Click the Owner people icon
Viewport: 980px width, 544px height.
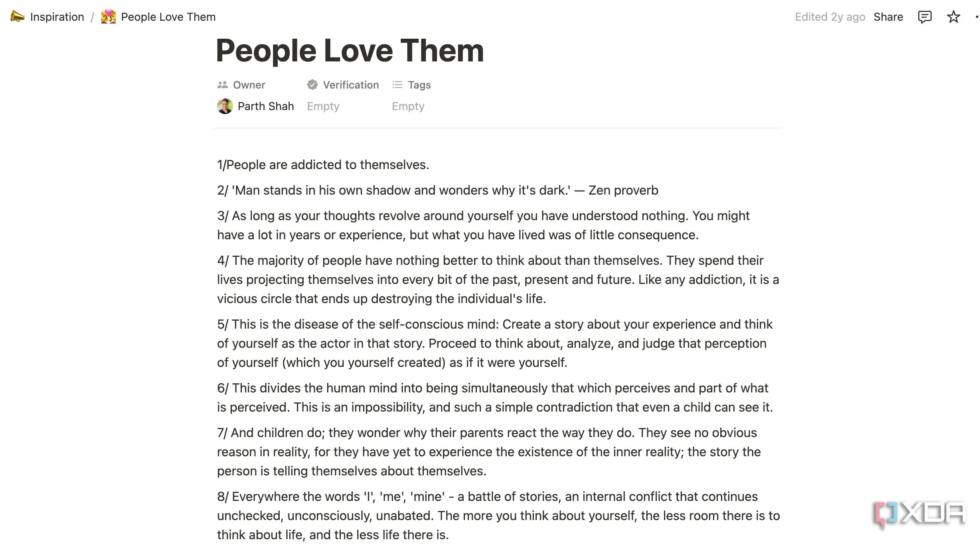(x=222, y=85)
